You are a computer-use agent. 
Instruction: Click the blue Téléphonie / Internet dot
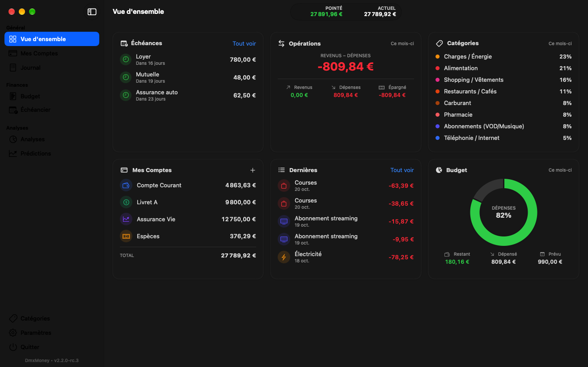437,138
